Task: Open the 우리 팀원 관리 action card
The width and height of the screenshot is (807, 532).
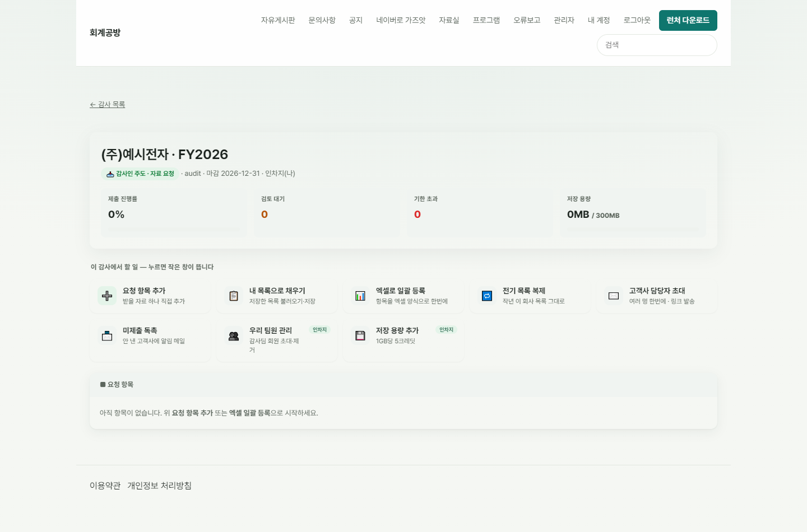Action: 277,340
